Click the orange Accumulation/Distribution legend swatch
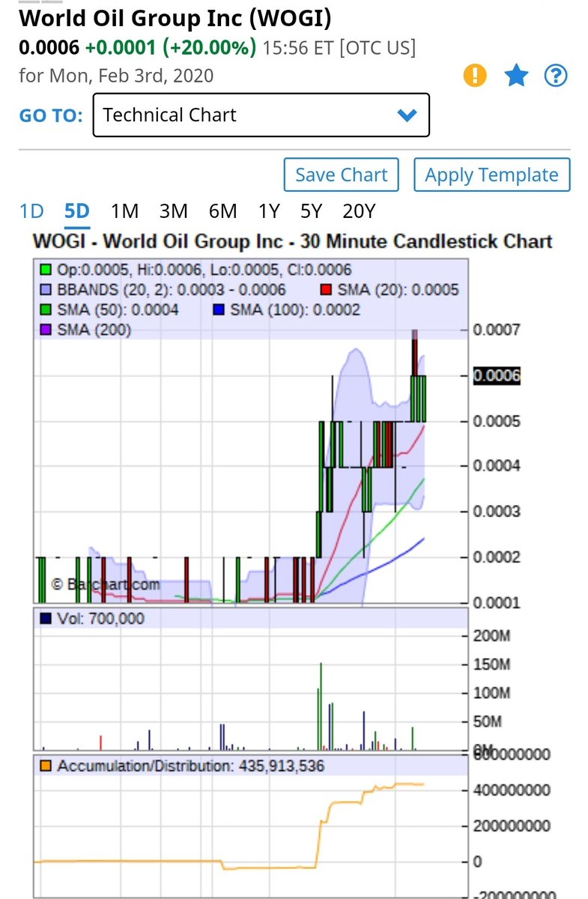The height and width of the screenshot is (899, 588). (46, 766)
